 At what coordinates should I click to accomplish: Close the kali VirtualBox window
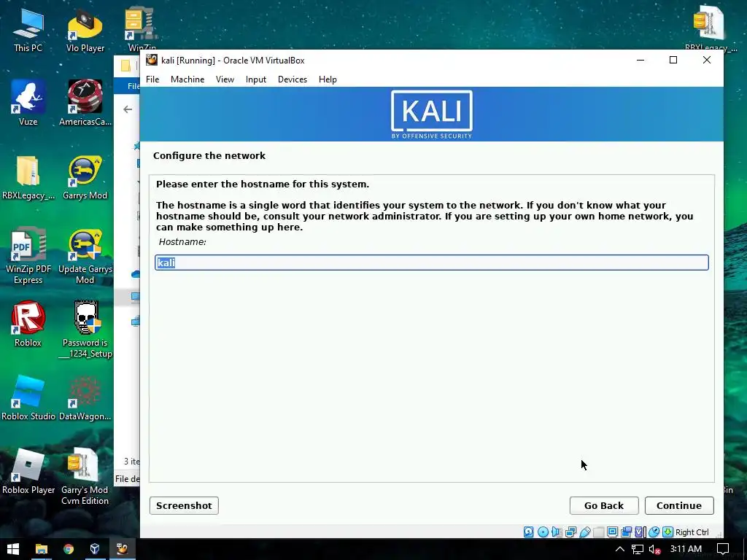707,60
